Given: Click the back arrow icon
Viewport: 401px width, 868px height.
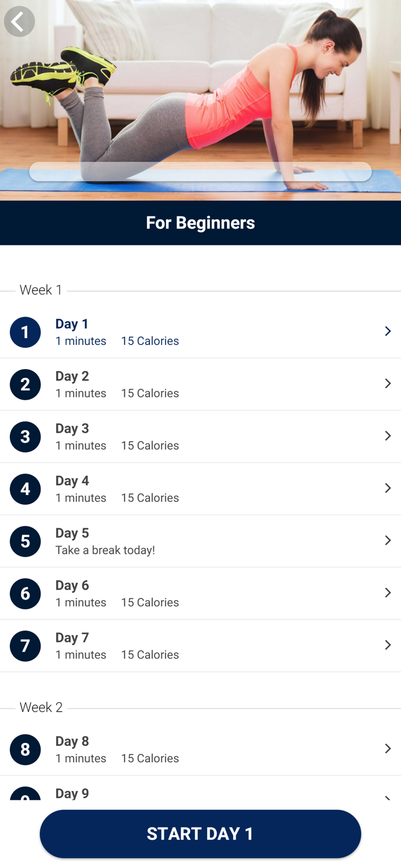Looking at the screenshot, I should (19, 21).
